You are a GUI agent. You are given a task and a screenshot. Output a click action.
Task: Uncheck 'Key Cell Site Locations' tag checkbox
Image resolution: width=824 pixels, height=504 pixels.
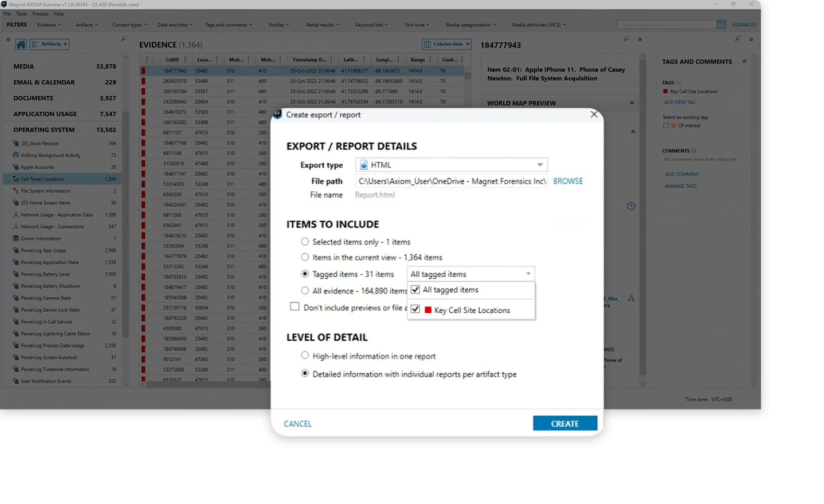click(x=415, y=309)
